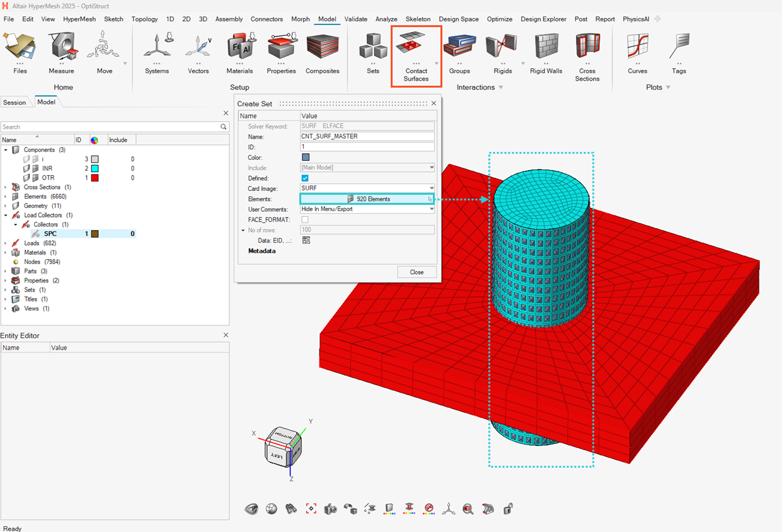Toggle visibility of SPC load collector
This screenshot has width=782, height=532.
click(36, 234)
